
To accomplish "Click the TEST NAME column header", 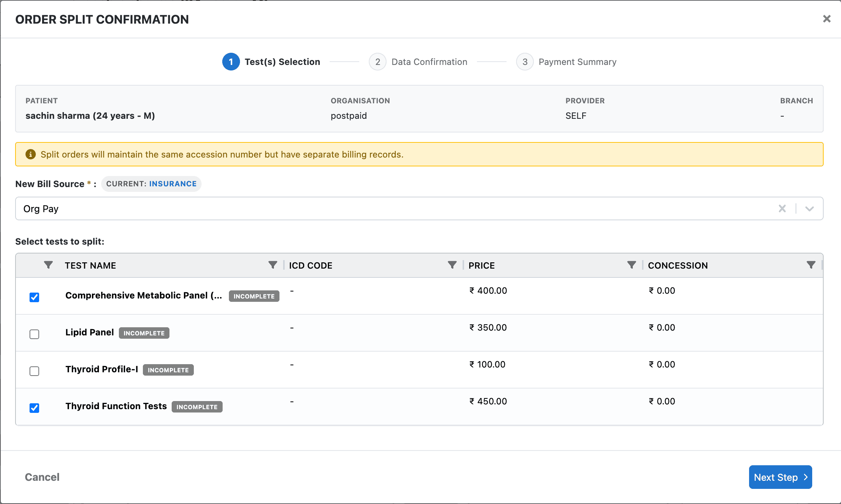I will click(90, 265).
